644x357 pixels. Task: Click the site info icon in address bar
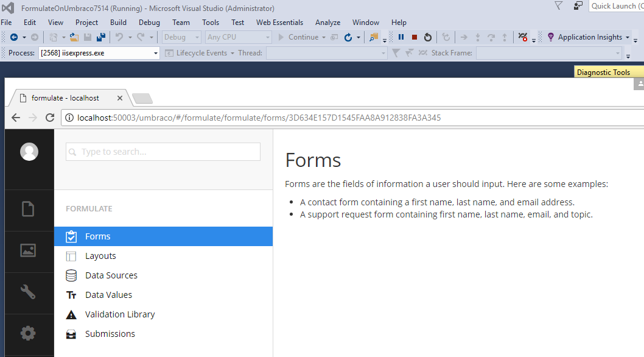(x=69, y=118)
